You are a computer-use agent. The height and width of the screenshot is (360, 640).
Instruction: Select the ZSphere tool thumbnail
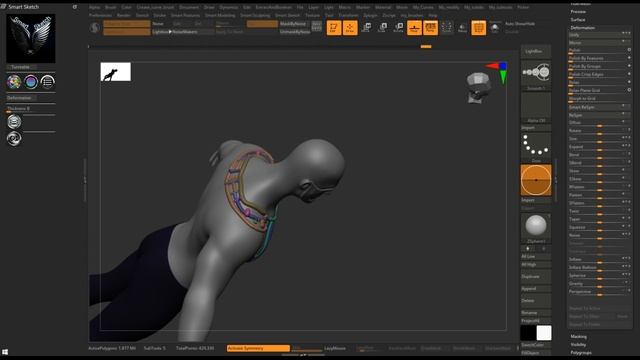[536, 228]
